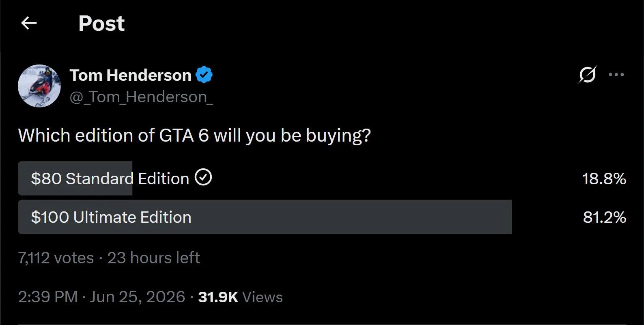Go back using the left arrow

[x=29, y=23]
